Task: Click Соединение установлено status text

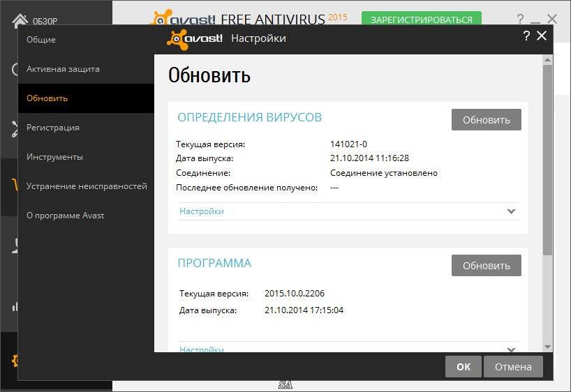Action: point(384,173)
